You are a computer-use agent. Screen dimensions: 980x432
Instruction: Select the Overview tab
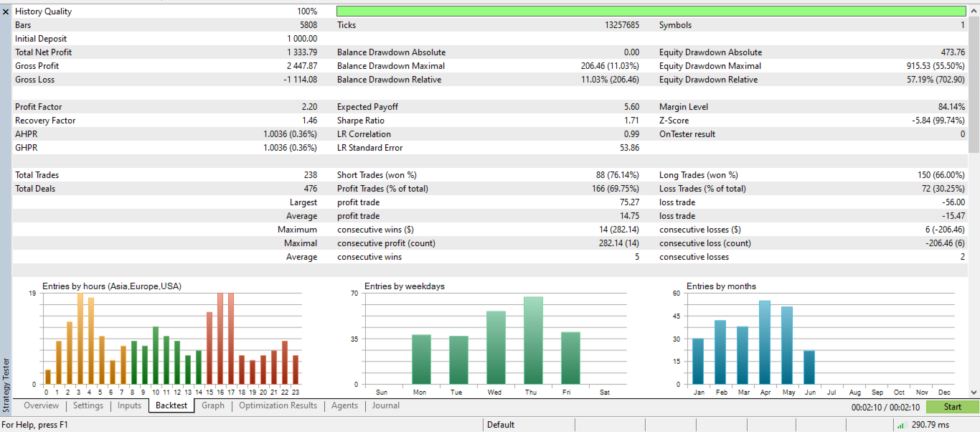coord(41,405)
